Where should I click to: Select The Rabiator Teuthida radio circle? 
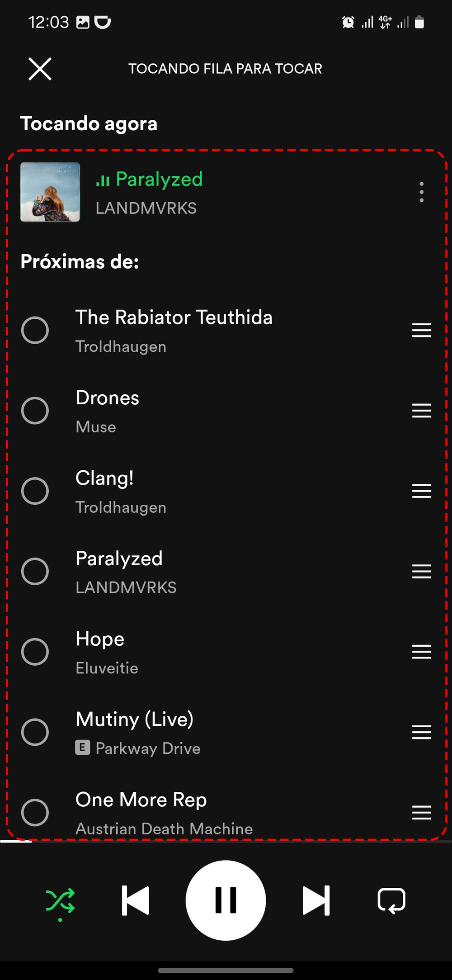point(35,330)
